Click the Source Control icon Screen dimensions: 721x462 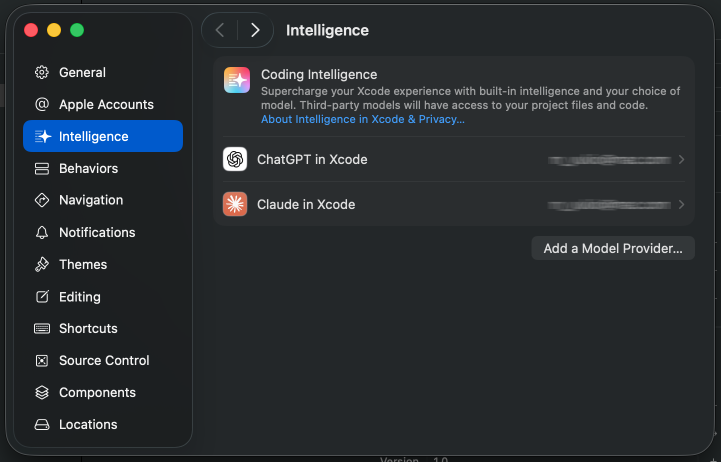[x=42, y=360]
